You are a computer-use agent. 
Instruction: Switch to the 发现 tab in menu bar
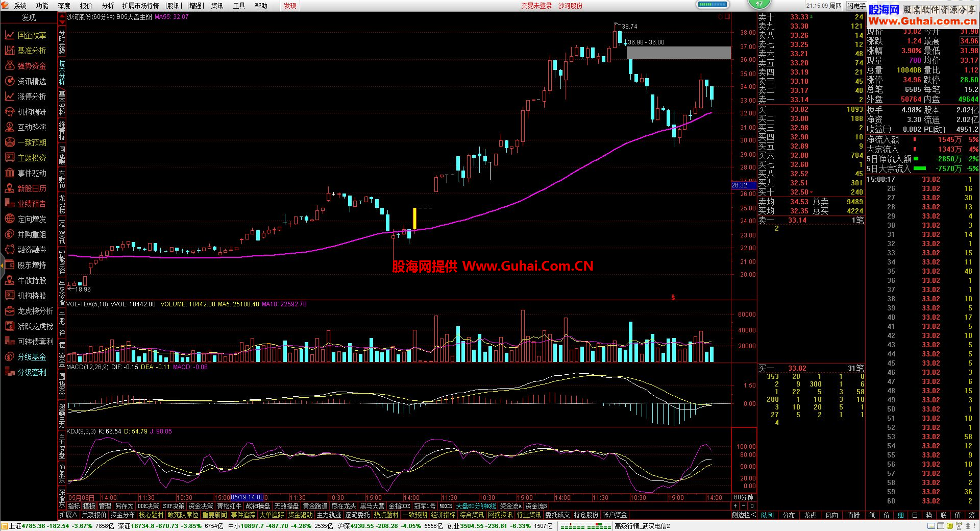click(x=290, y=6)
